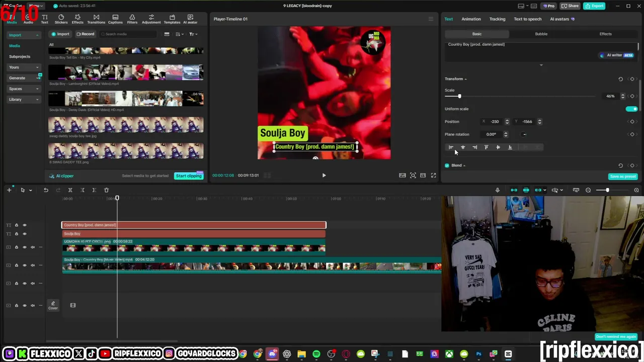
Task: Expand the Yours sidebar section
Action: (x=24, y=67)
